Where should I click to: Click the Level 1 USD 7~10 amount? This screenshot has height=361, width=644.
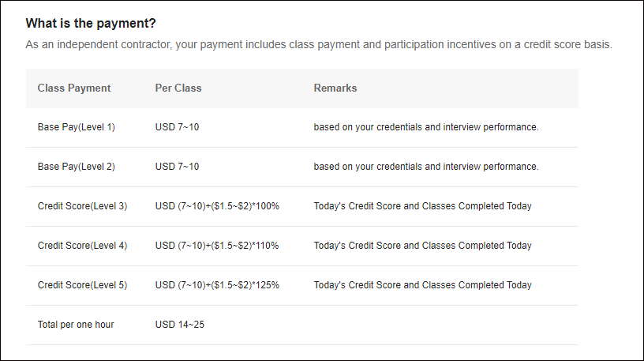pyautogui.click(x=178, y=127)
